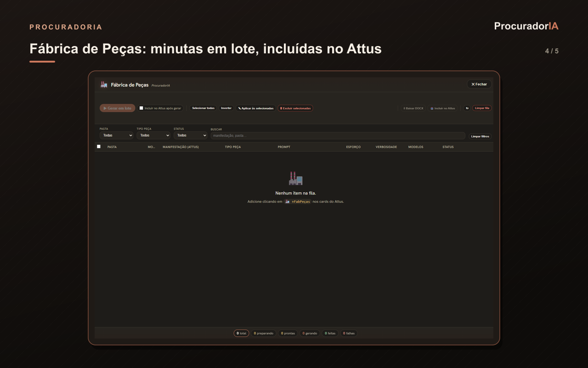
Task: Click the Tipo Peça column header
Action: tap(233, 147)
